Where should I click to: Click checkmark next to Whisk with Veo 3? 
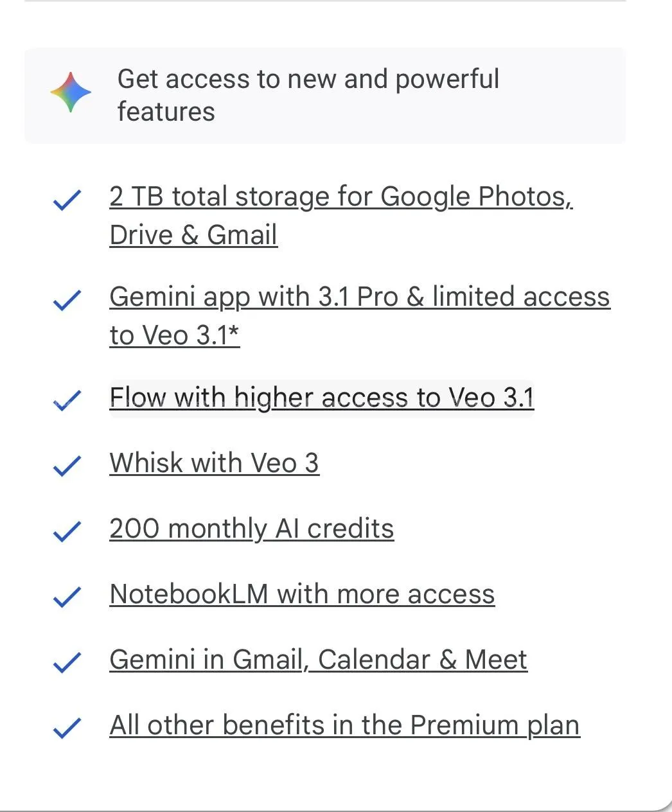(67, 466)
